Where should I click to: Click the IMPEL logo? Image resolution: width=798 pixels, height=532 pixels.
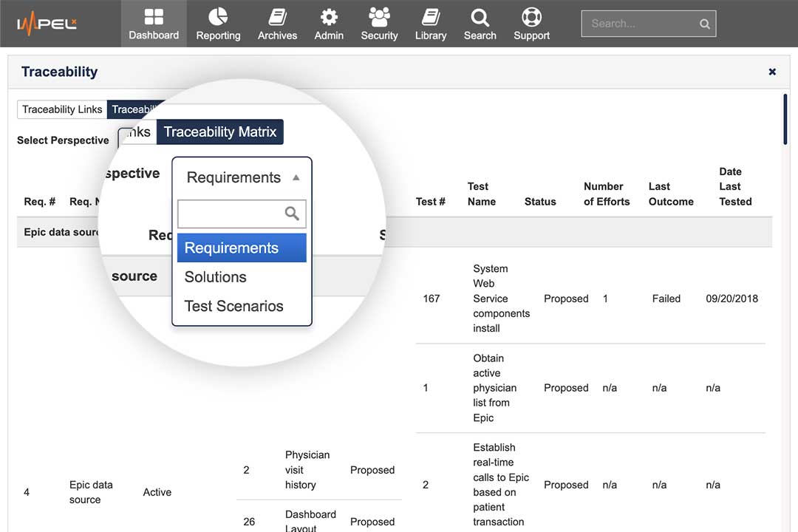click(47, 24)
